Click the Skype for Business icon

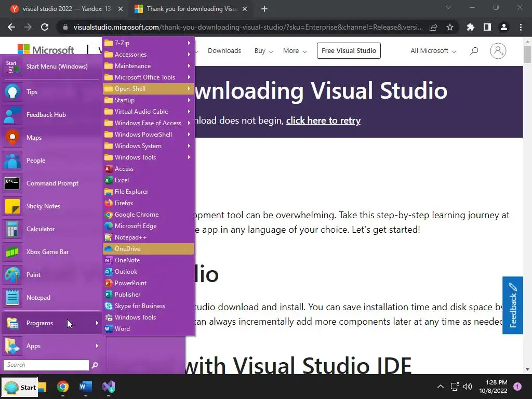click(x=109, y=306)
